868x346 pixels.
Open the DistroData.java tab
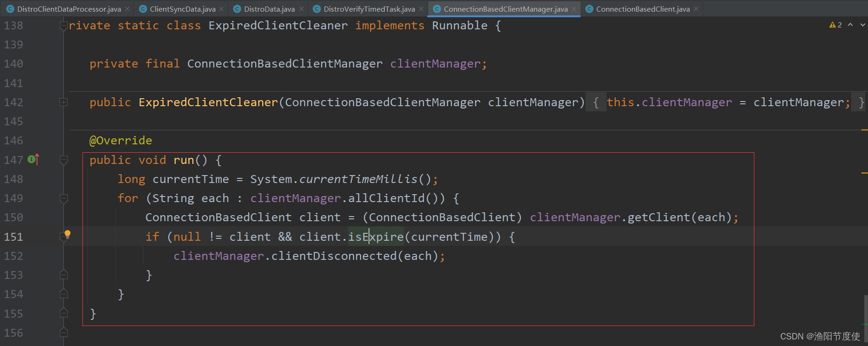pyautogui.click(x=269, y=9)
